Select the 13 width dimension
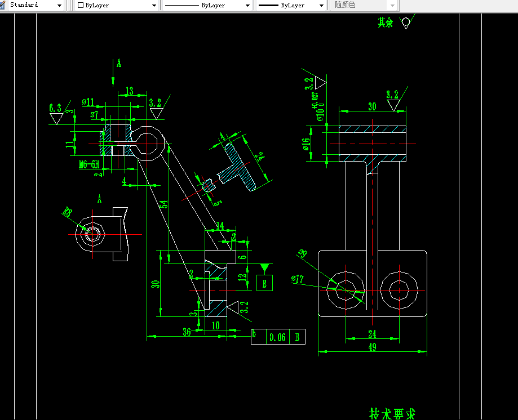 pos(130,91)
